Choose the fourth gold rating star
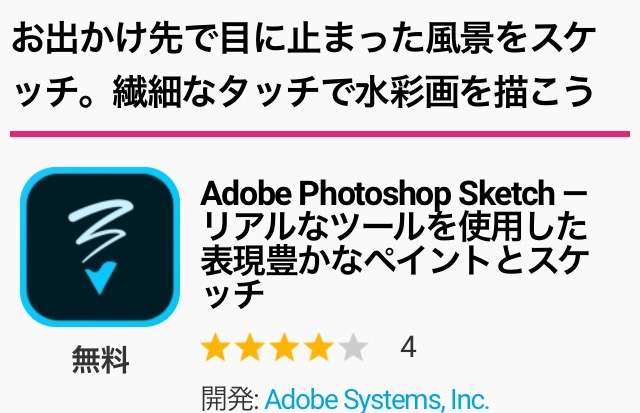The width and height of the screenshot is (640, 413). pyautogui.click(x=319, y=347)
